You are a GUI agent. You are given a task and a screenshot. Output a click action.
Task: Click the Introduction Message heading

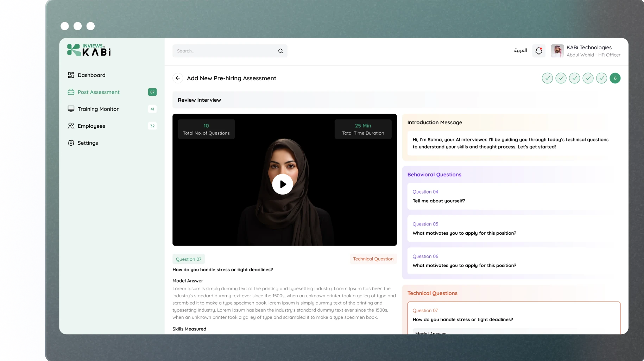tap(435, 122)
